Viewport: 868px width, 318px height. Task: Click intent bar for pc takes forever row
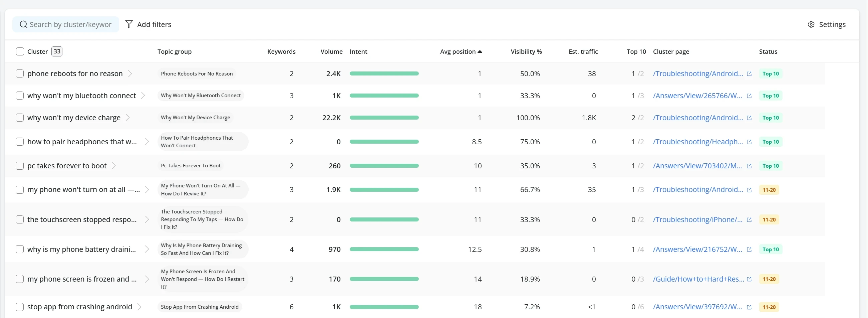pyautogui.click(x=384, y=166)
